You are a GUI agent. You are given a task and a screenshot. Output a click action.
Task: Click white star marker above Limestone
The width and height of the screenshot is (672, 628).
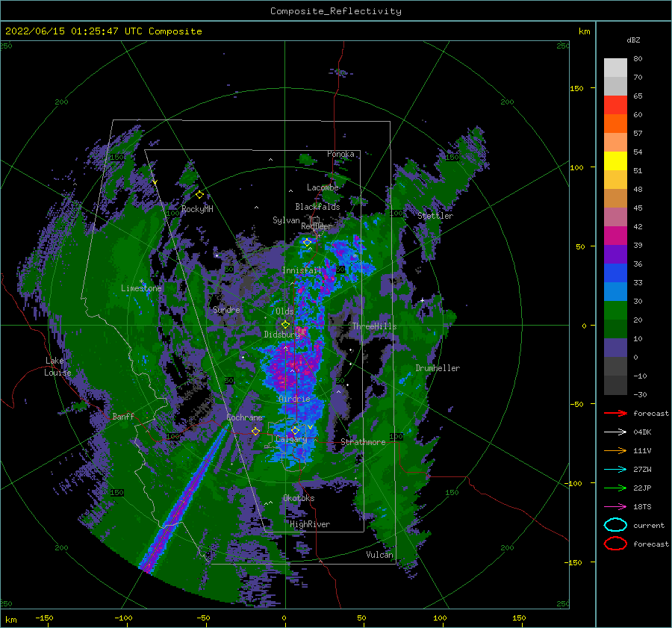point(141,282)
